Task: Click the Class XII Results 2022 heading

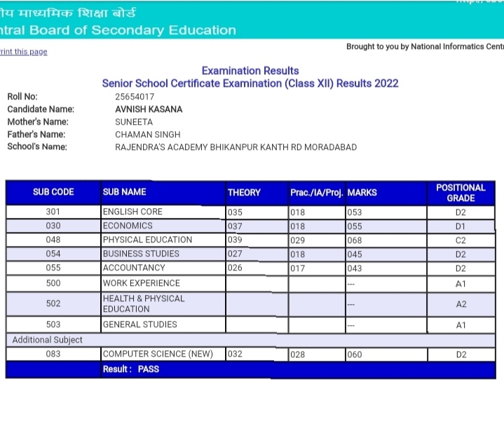Action: tap(250, 83)
